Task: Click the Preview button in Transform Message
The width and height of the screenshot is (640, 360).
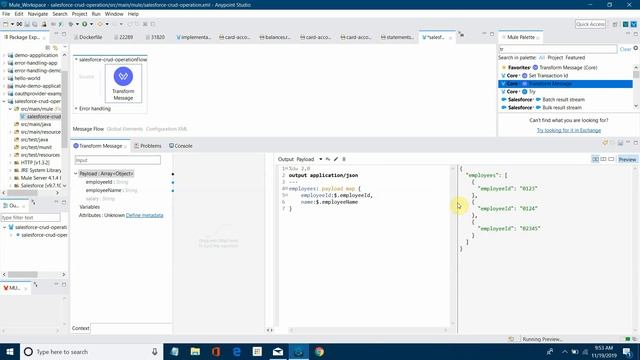Action: [627, 159]
